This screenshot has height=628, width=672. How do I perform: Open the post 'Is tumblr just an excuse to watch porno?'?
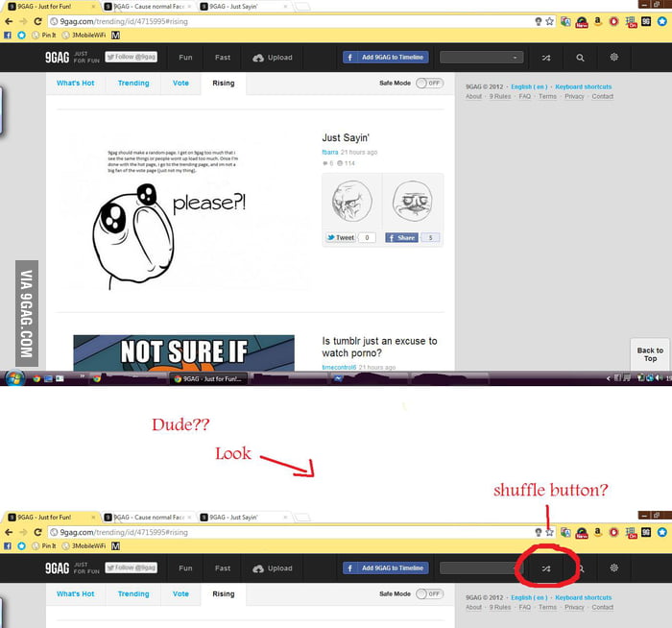tap(380, 347)
